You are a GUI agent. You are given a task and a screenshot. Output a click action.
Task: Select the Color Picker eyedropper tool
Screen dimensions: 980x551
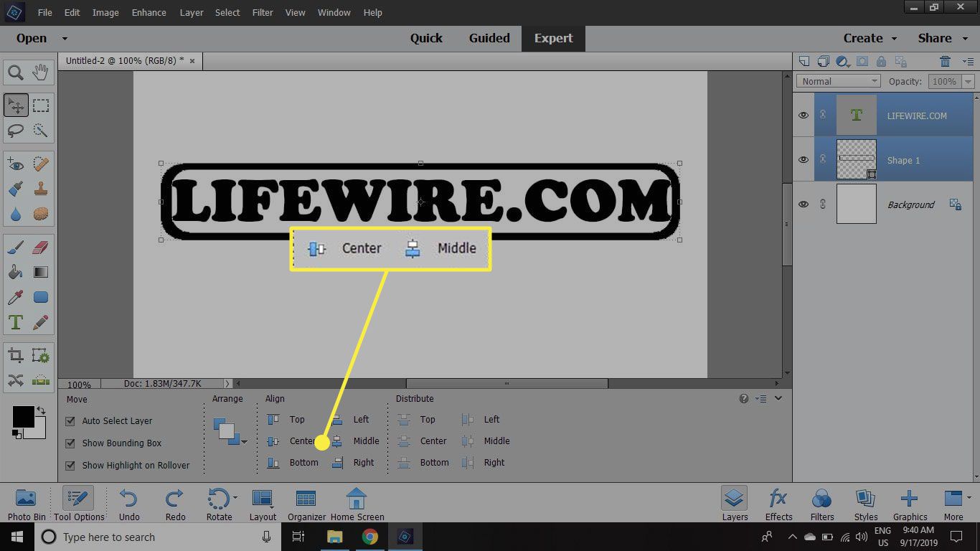pyautogui.click(x=16, y=297)
